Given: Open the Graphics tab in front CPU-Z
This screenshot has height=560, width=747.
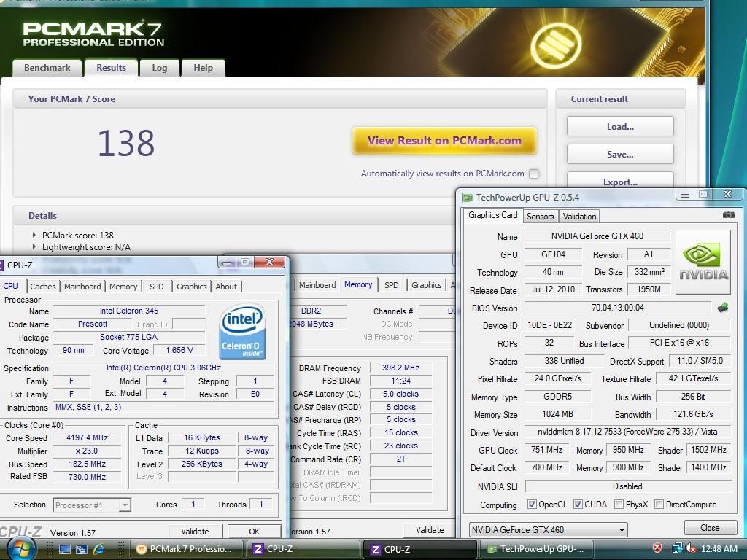Looking at the screenshot, I should point(192,286).
